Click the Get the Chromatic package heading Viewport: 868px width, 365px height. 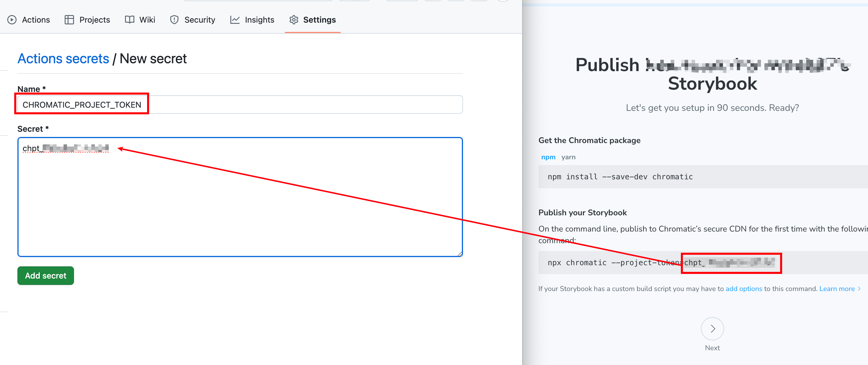pos(589,140)
